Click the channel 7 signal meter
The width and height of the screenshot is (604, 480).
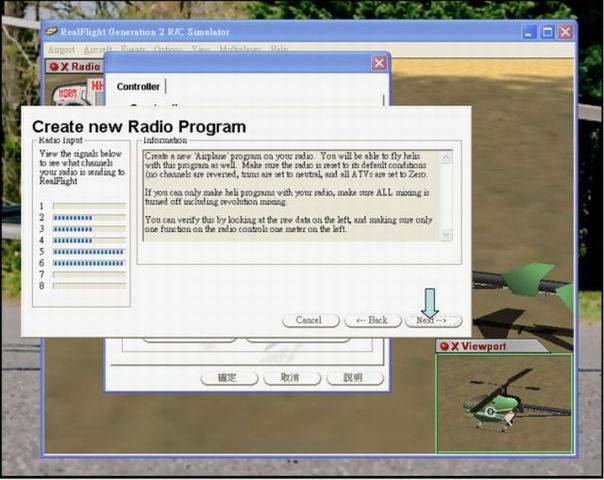(89, 274)
